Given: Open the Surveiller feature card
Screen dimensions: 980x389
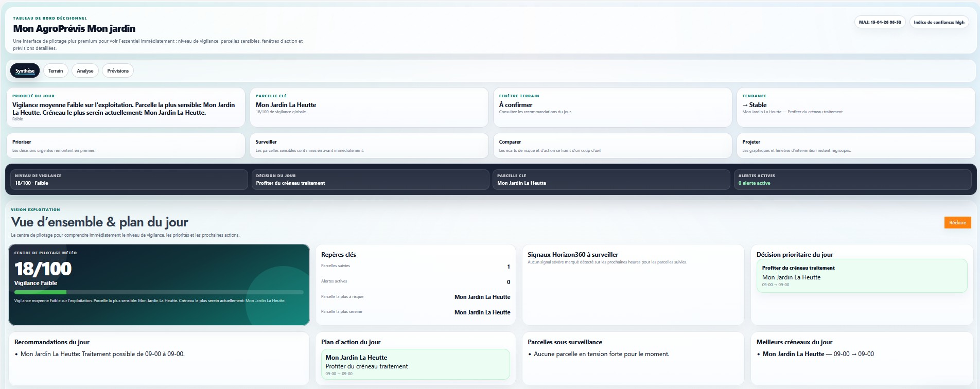Looking at the screenshot, I should (369, 146).
